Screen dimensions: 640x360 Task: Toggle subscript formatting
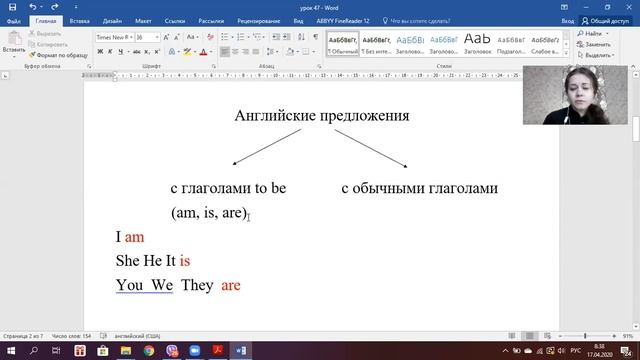pyautogui.click(x=147, y=52)
